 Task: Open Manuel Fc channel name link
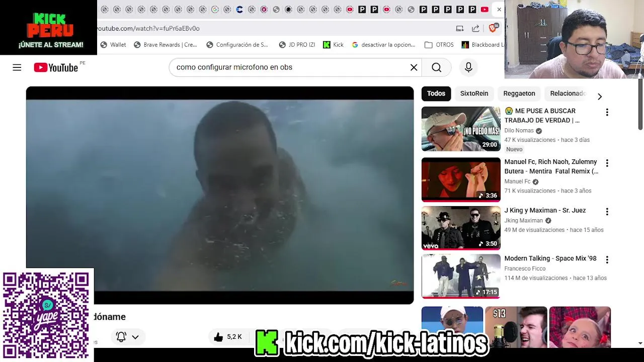tap(517, 182)
